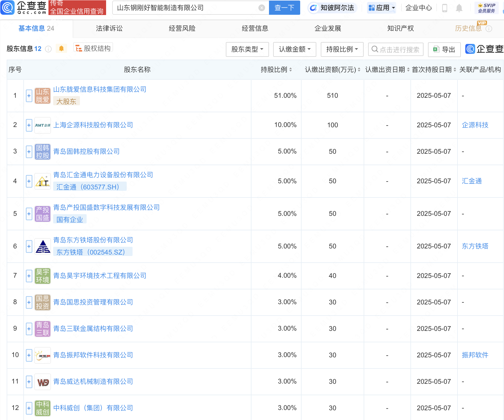This screenshot has height=420, width=504.
Task: Expand row for 中科威创集团
Action: click(x=29, y=408)
